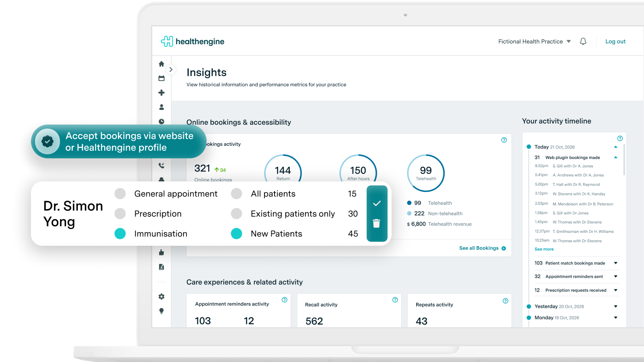Expand the Yesterday timeline section
This screenshot has height=362, width=644.
[x=615, y=306]
